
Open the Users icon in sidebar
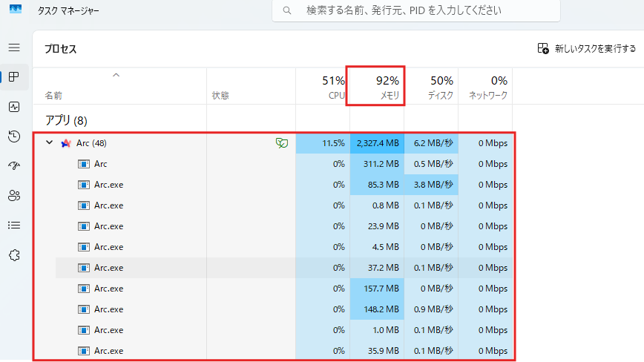pyautogui.click(x=14, y=195)
